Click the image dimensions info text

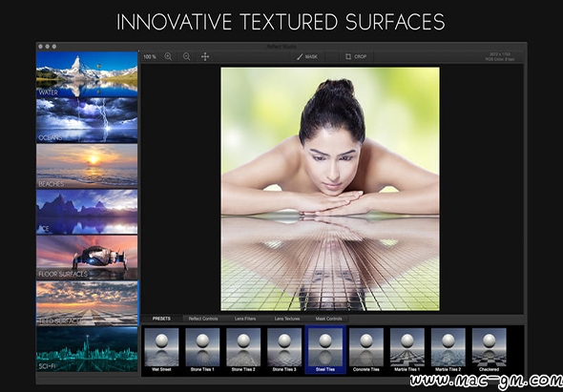500,56
